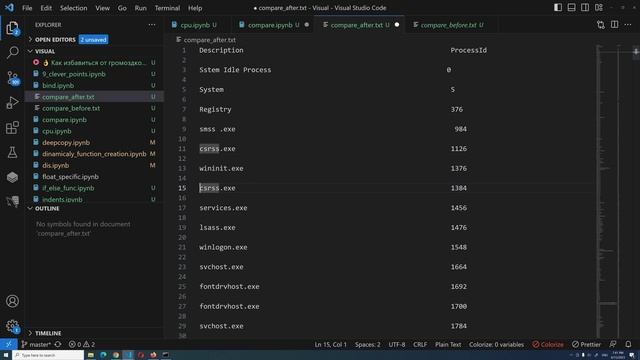Image resolution: width=640 pixels, height=360 pixels.
Task: Click the Open Changes compare icon
Action: pos(600,25)
